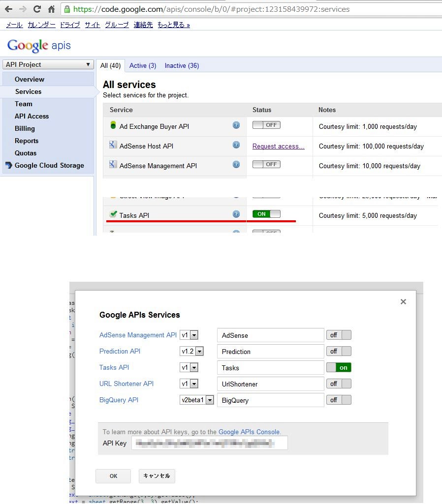Click help icon next to AdSense Host API

click(x=236, y=145)
